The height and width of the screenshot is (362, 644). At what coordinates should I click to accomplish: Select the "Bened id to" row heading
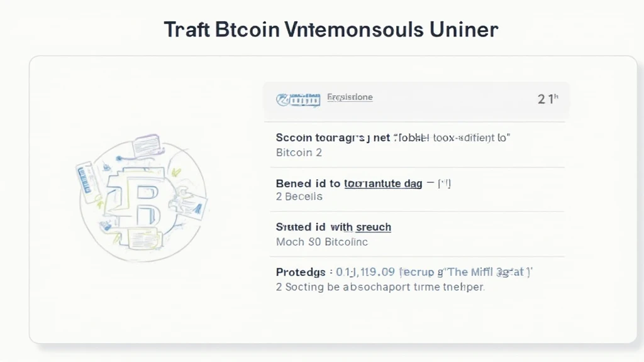pos(308,183)
